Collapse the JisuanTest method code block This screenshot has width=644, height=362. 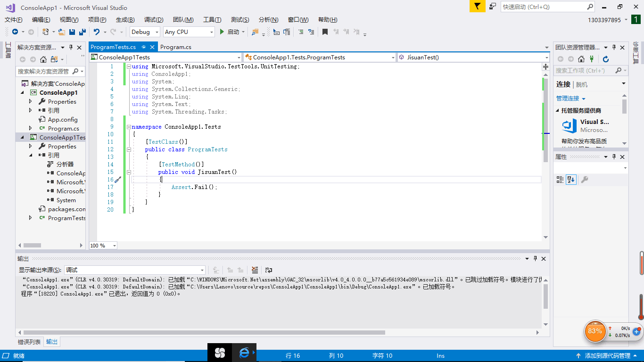click(x=129, y=172)
